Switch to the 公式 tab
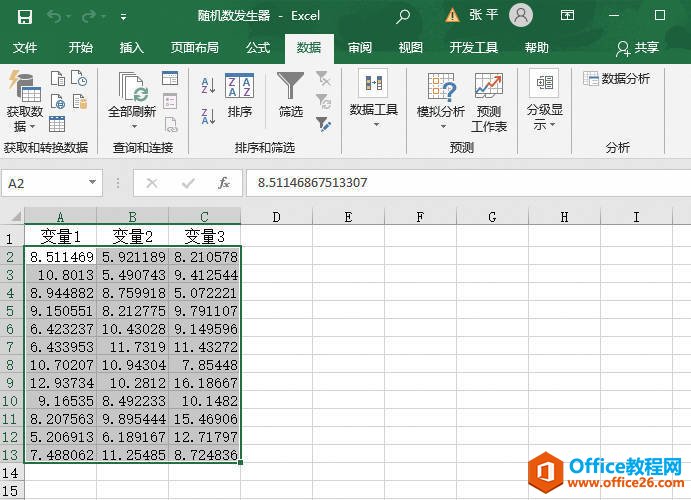 point(258,48)
